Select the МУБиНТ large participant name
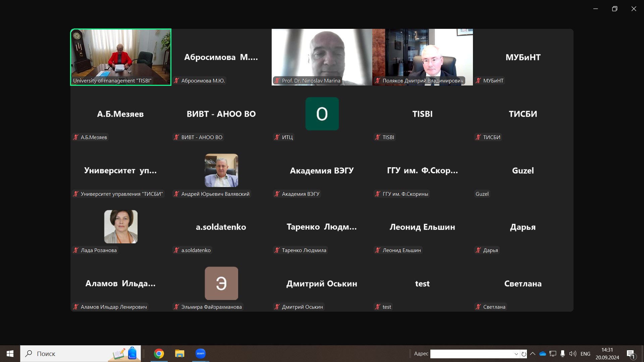 click(x=523, y=57)
